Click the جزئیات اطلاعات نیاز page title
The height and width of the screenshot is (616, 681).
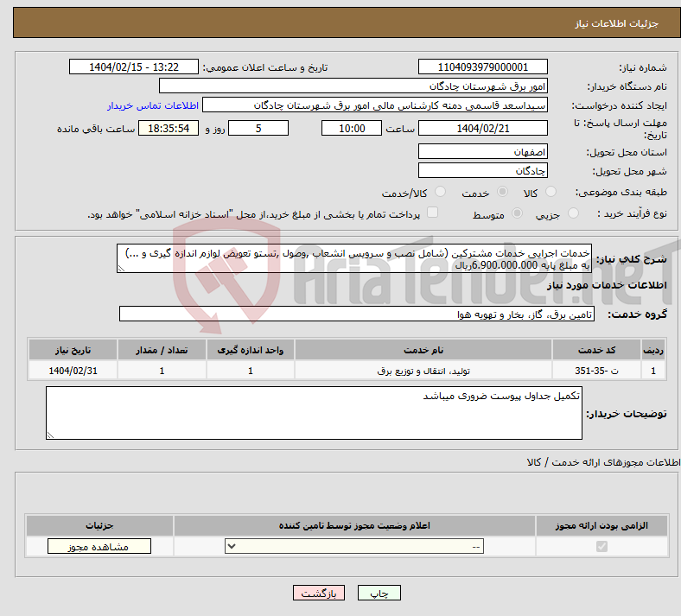tap(616, 23)
